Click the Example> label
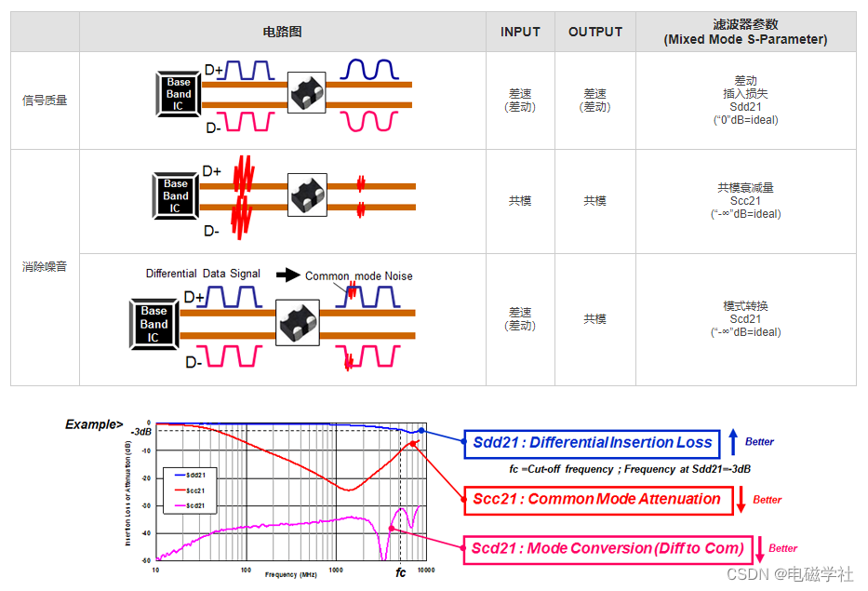This screenshot has width=868, height=591. coord(94,424)
